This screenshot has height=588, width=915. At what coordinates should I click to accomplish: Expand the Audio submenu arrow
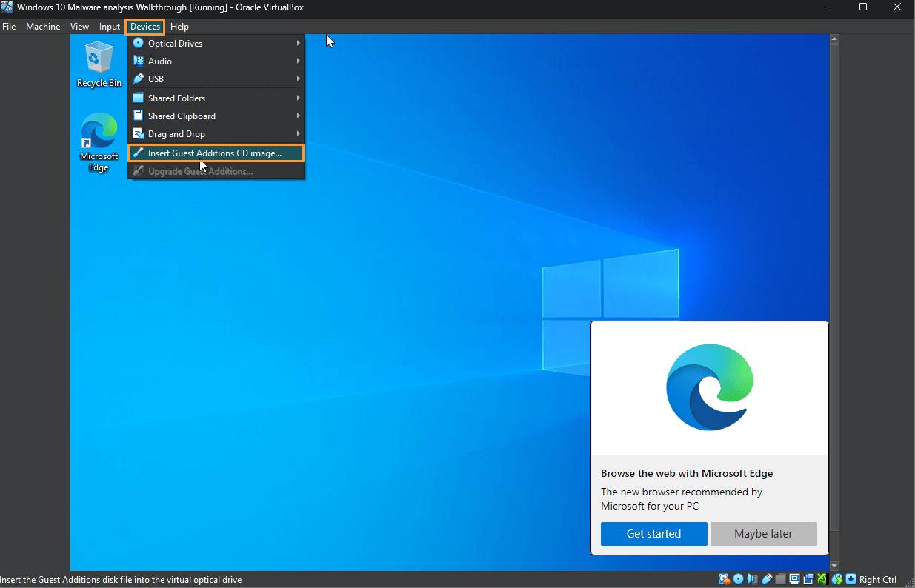pos(299,61)
